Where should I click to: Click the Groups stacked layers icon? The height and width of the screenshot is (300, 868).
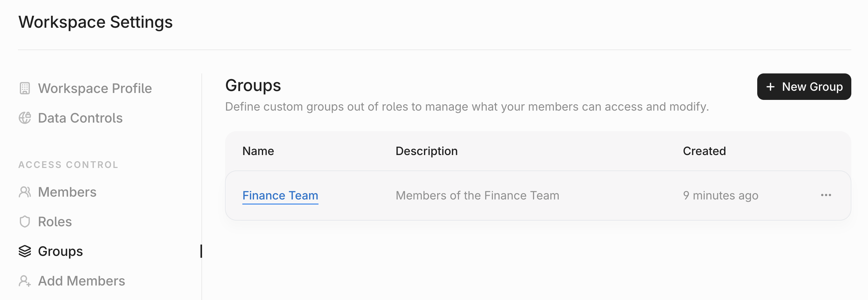(x=25, y=251)
